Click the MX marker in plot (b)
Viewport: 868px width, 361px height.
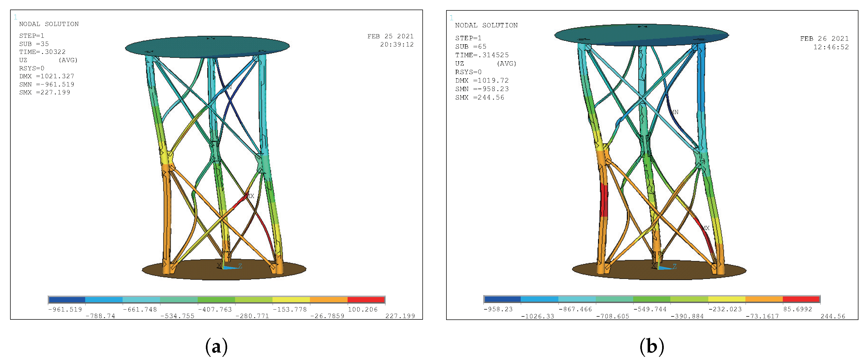pyautogui.click(x=706, y=228)
